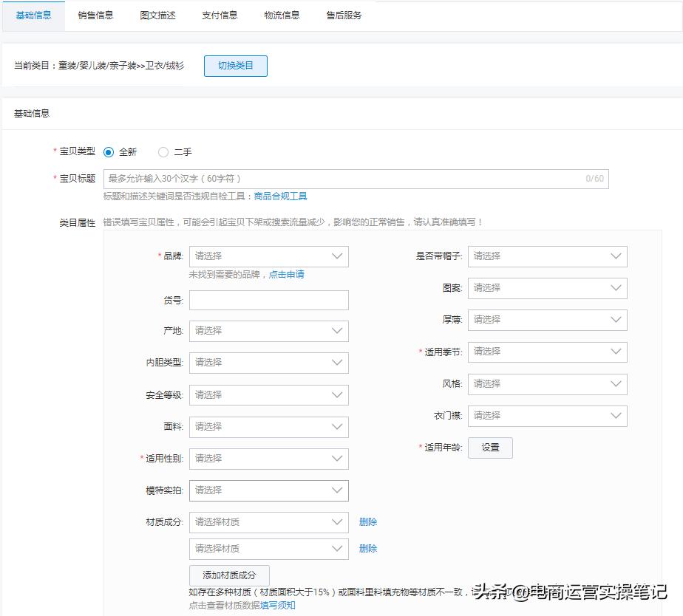683x616 pixels.
Task: Click the 切换类目 button
Action: pyautogui.click(x=235, y=66)
